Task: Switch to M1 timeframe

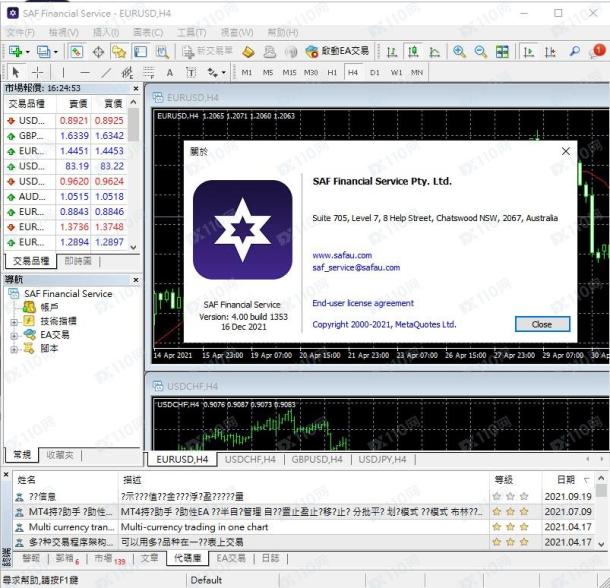Action: [x=247, y=72]
